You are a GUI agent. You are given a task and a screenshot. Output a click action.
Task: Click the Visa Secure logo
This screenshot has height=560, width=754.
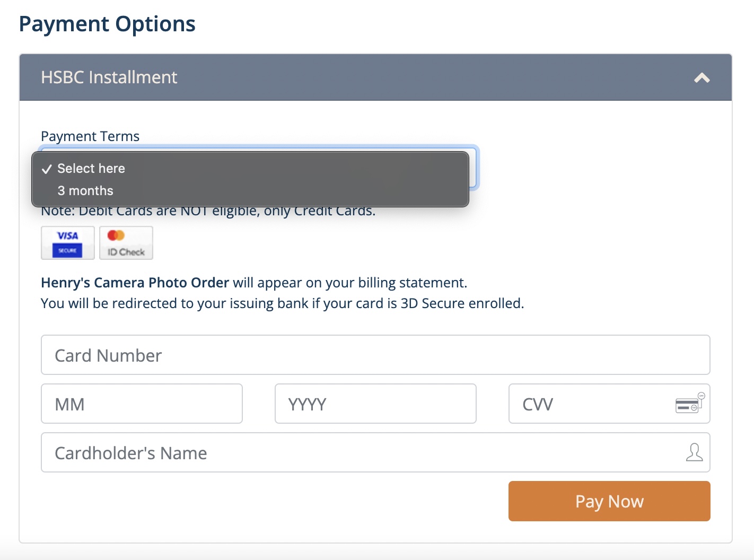68,243
